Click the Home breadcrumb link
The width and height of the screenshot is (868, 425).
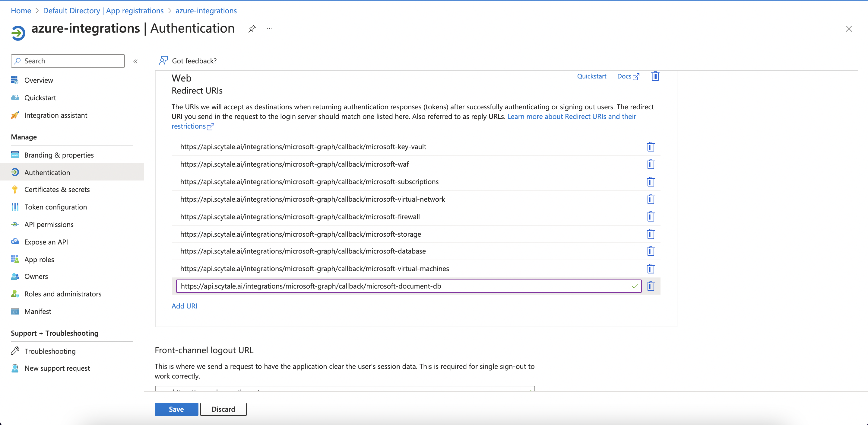(21, 11)
